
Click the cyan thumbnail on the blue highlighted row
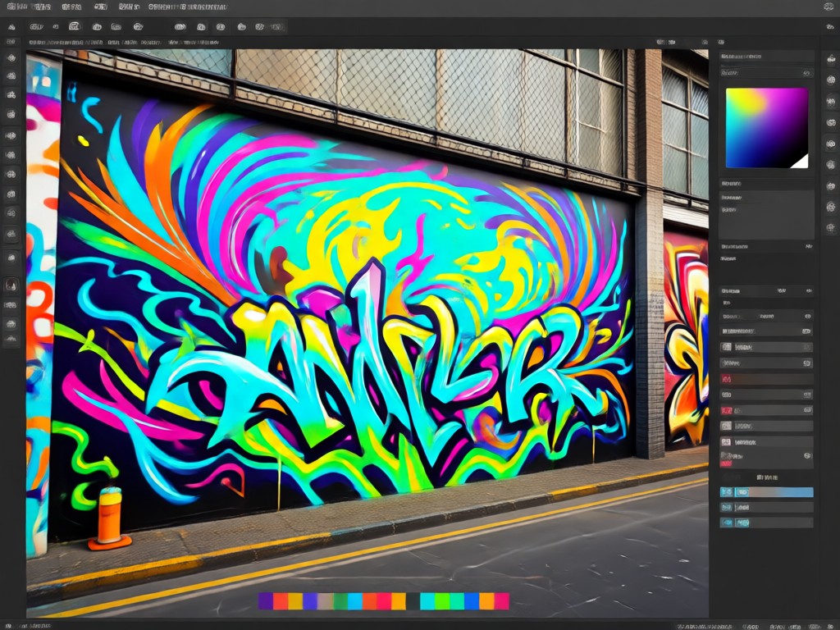coord(727,492)
